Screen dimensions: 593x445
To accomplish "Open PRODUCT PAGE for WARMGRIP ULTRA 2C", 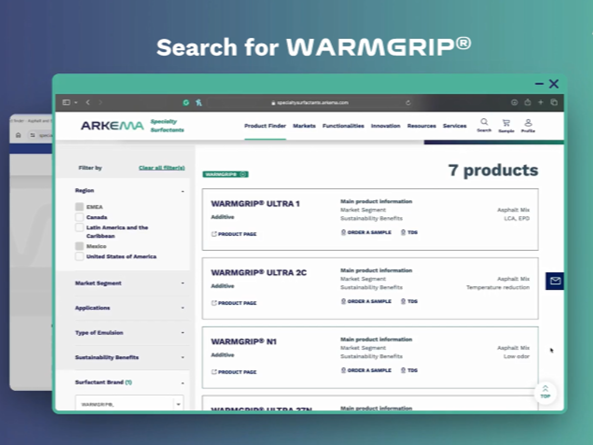I will 234,303.
